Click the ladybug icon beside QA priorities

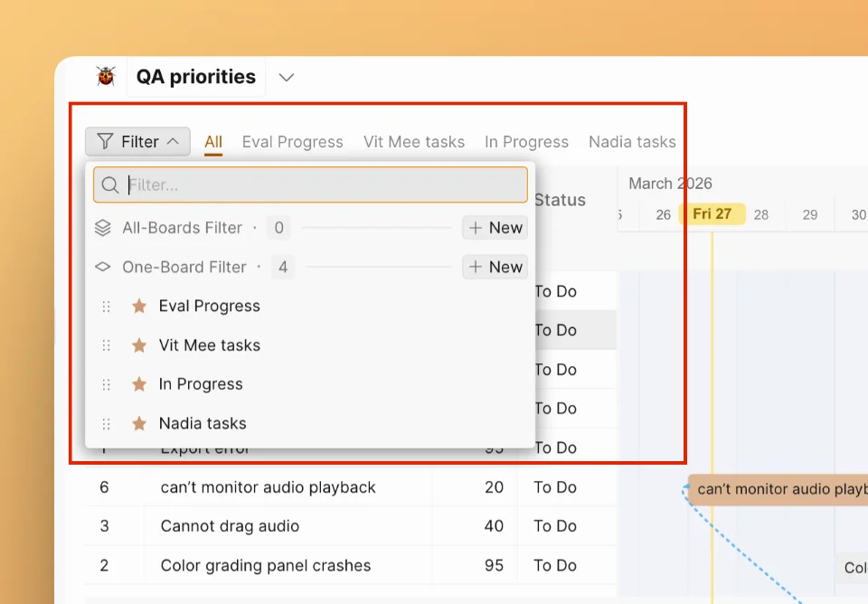(105, 76)
